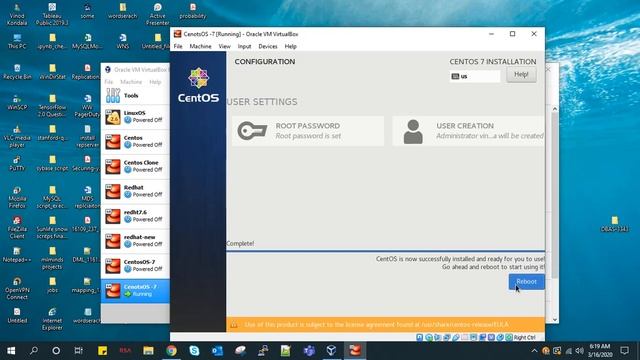The width and height of the screenshot is (640, 360).
Task: Click the running CentOS VM taskbar icon
Action: point(355,351)
